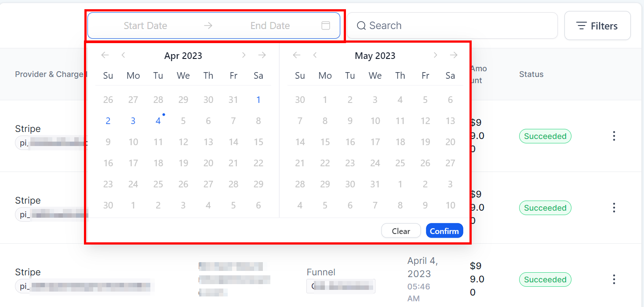Go to next month in May calendar
Screen dimensions: 644x307
click(435, 55)
